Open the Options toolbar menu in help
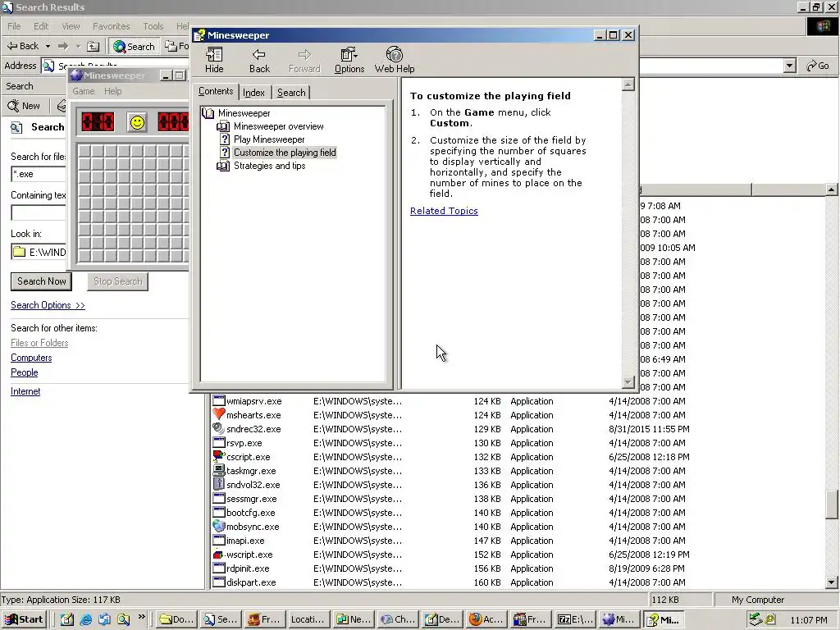 click(349, 60)
